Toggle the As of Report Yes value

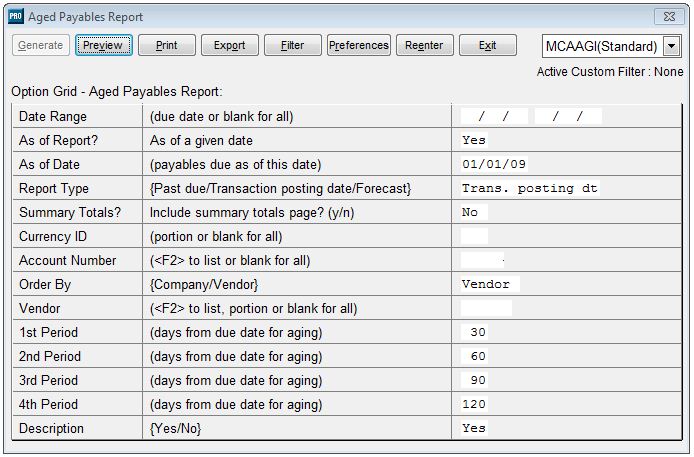(x=474, y=140)
